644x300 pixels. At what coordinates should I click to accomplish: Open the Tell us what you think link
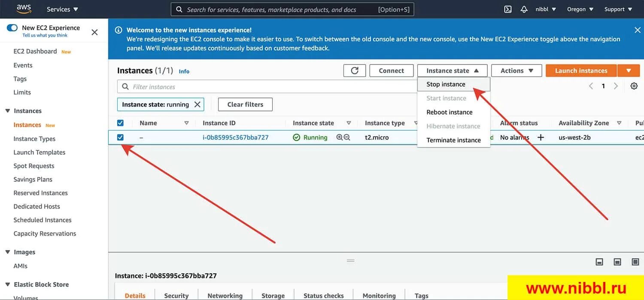(x=45, y=35)
